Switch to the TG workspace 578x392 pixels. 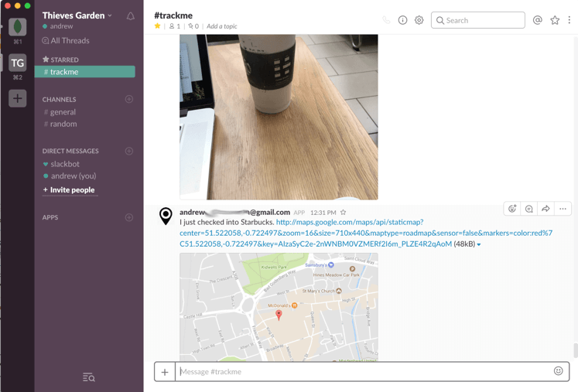point(17,63)
